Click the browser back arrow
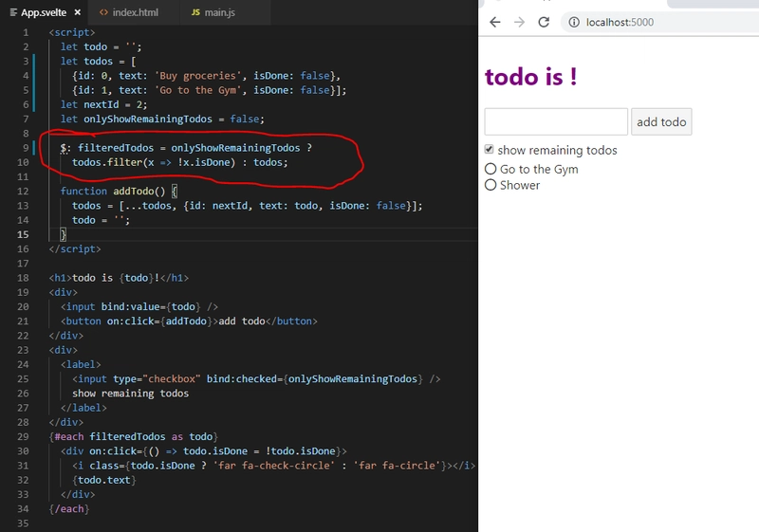Screen dimensions: 759x532 pos(494,22)
